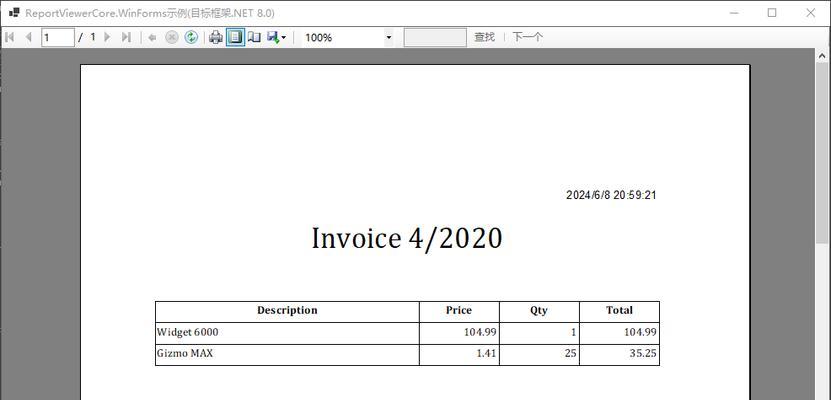Click the current page number field

(x=57, y=37)
